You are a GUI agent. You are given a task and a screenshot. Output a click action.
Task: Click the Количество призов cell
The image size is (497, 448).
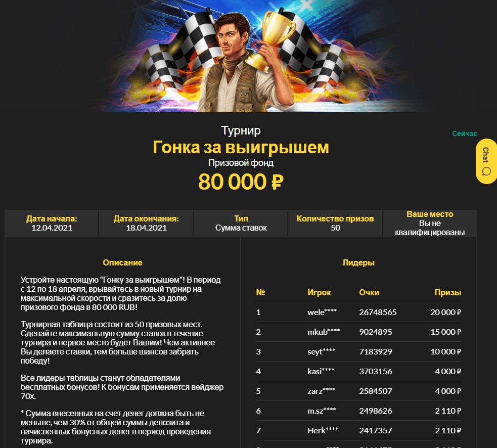(x=335, y=223)
